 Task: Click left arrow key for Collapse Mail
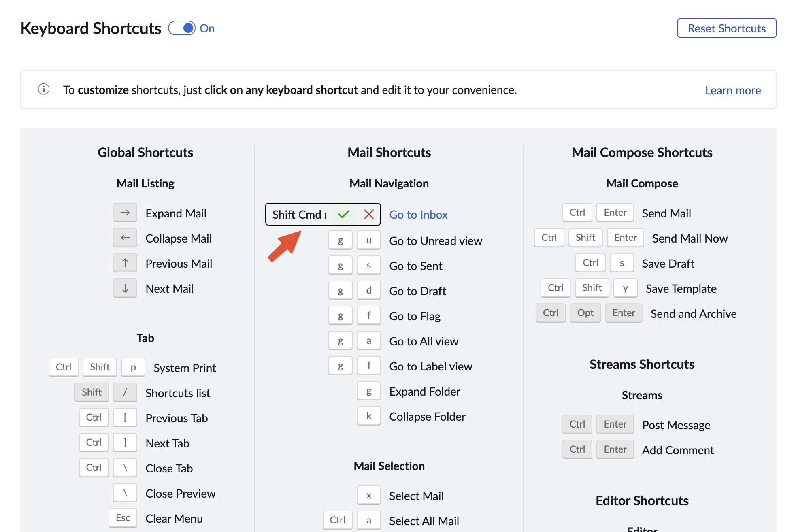pos(125,238)
